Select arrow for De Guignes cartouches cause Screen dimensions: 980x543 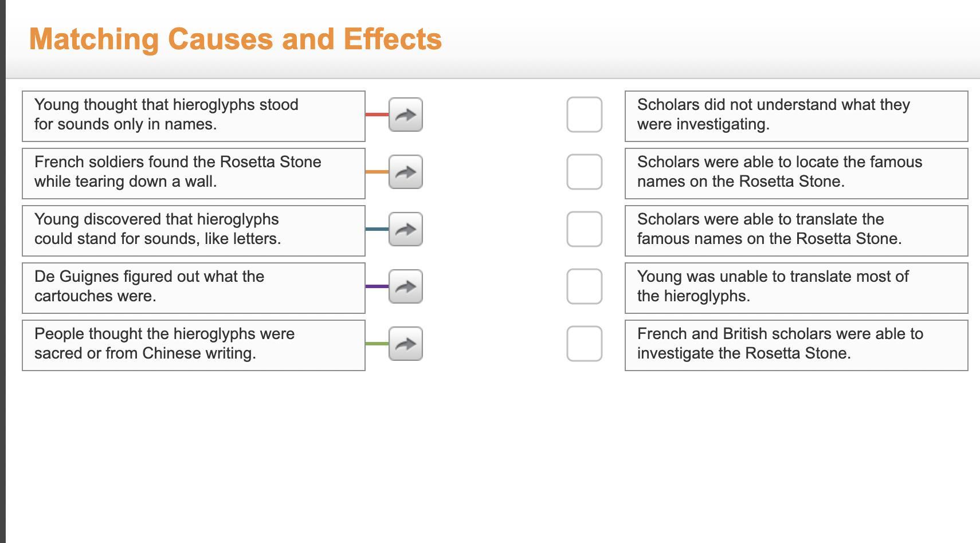point(406,286)
